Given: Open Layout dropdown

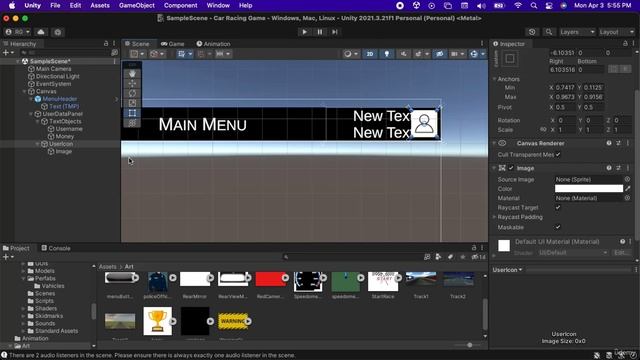Looking at the screenshot, I should click(x=617, y=32).
